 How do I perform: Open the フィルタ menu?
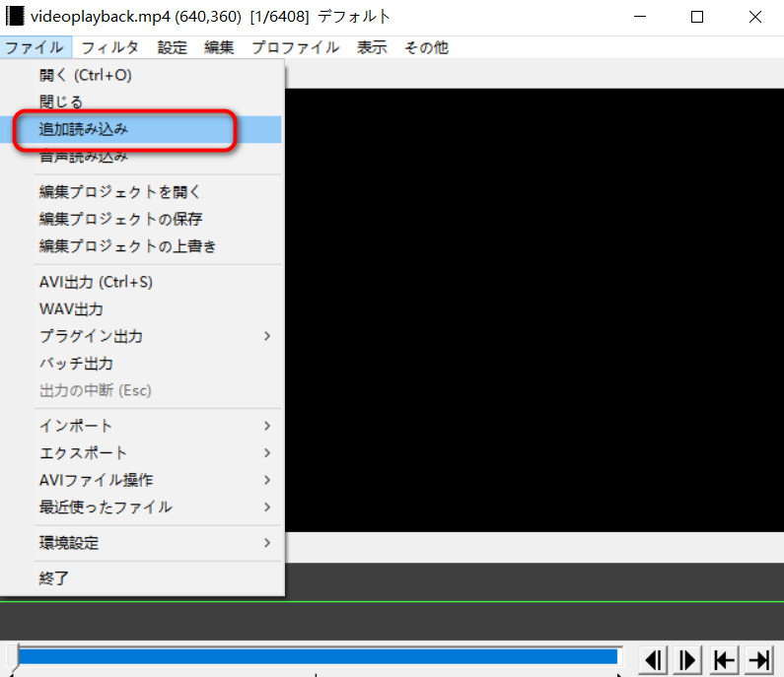click(109, 47)
